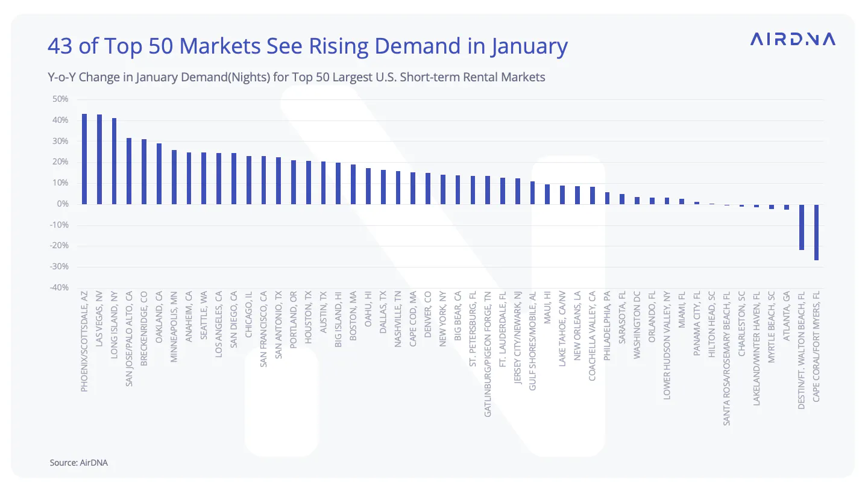
Task: Click the -20% axis label
Action: tap(60, 246)
